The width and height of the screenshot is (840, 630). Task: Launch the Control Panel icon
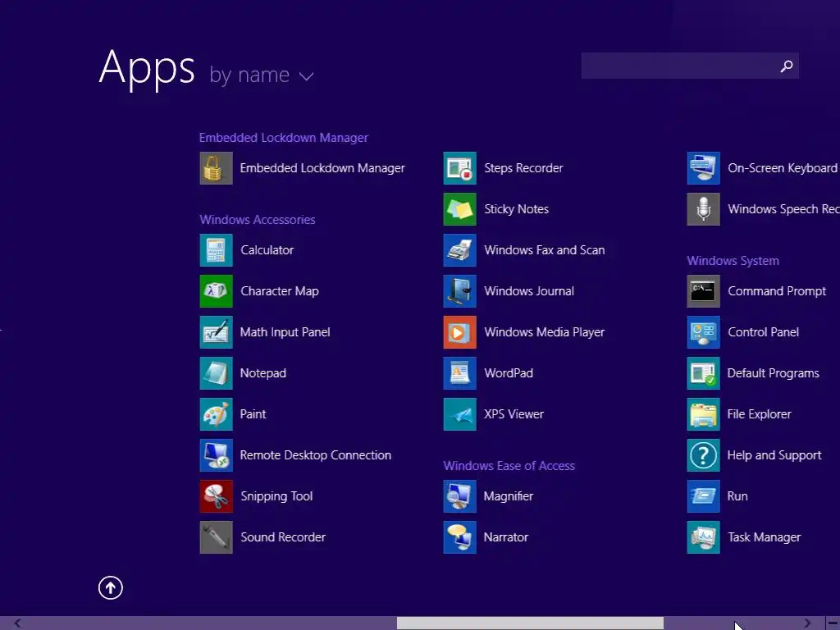tap(703, 332)
